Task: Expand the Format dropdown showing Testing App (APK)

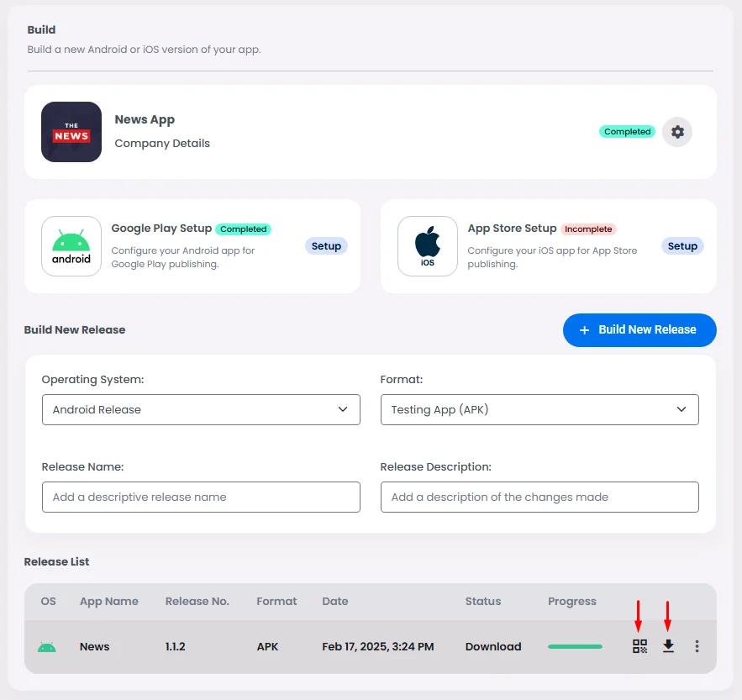Action: (539, 409)
